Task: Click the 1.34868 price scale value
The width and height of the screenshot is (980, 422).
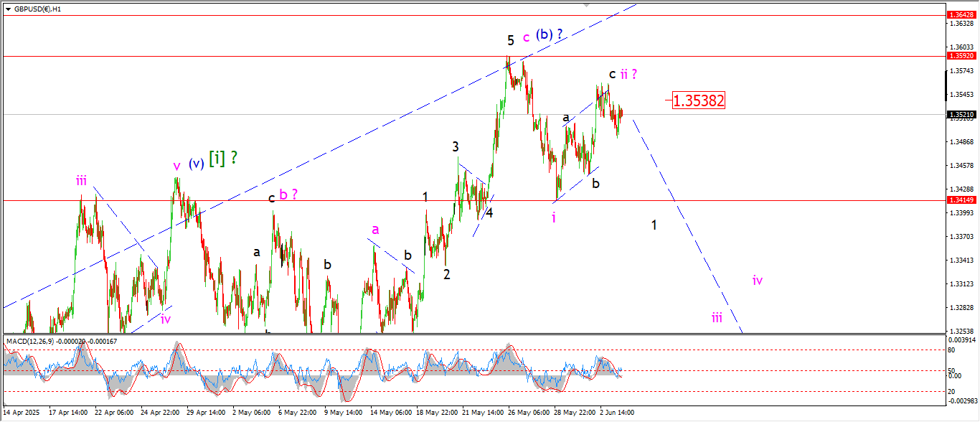Action: (961, 142)
